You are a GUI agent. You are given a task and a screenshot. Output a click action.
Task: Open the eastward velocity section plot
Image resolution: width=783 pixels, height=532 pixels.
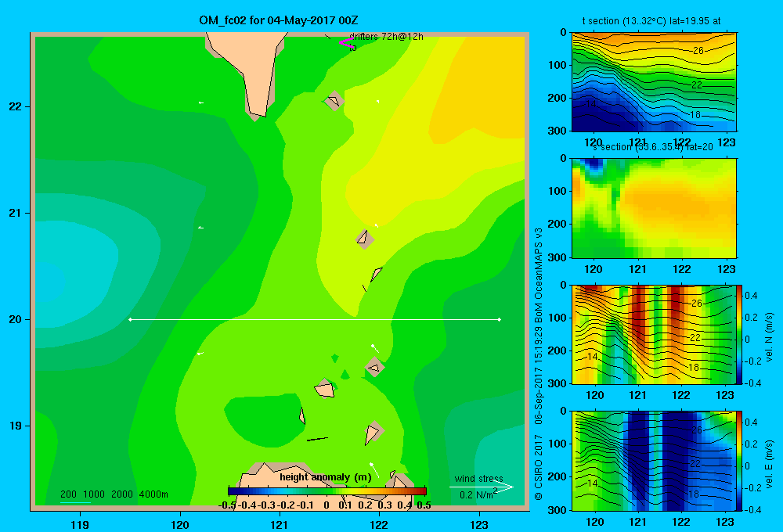[654, 461]
